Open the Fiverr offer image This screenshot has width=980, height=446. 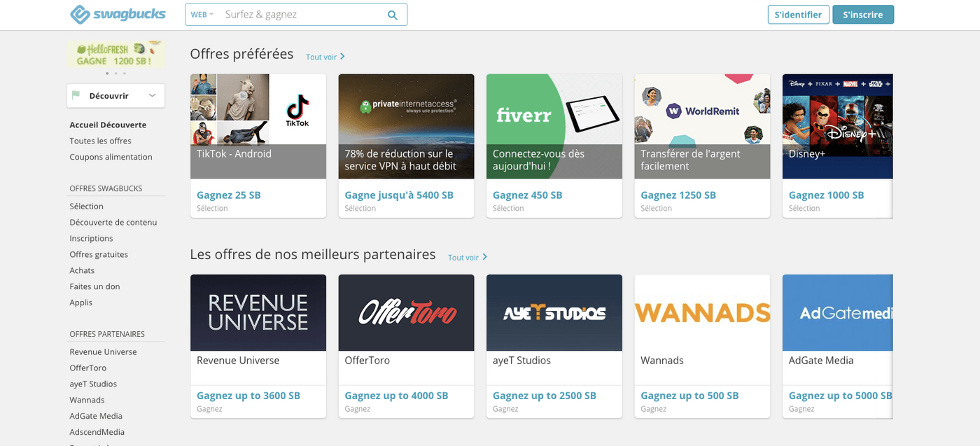click(x=554, y=126)
